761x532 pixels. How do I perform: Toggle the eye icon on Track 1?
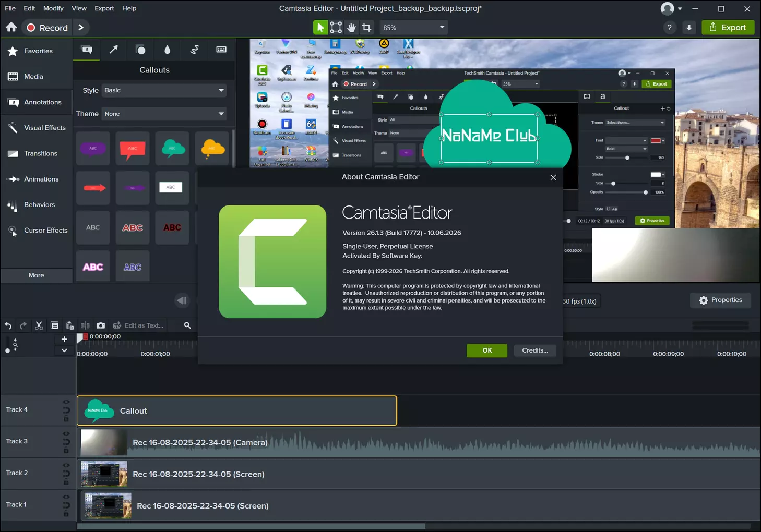pyautogui.click(x=66, y=497)
